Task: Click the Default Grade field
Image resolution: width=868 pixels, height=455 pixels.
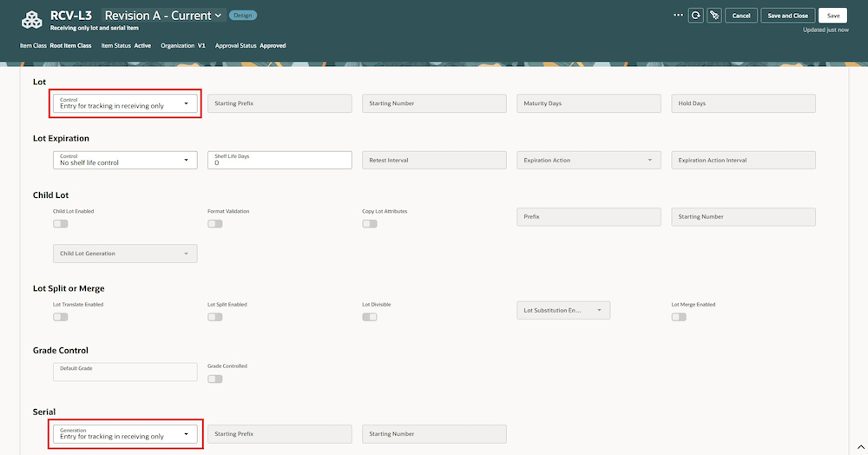Action: (x=125, y=372)
